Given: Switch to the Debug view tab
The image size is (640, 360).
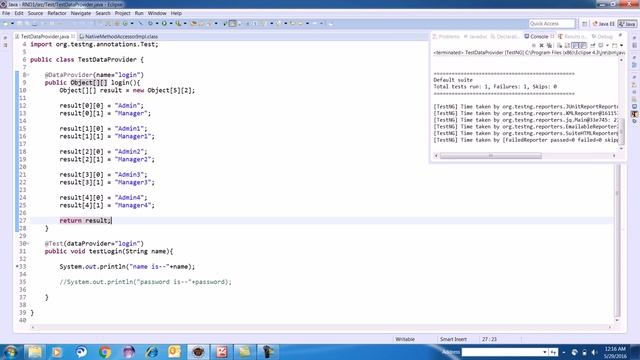Looking at the screenshot, I should [602, 36].
